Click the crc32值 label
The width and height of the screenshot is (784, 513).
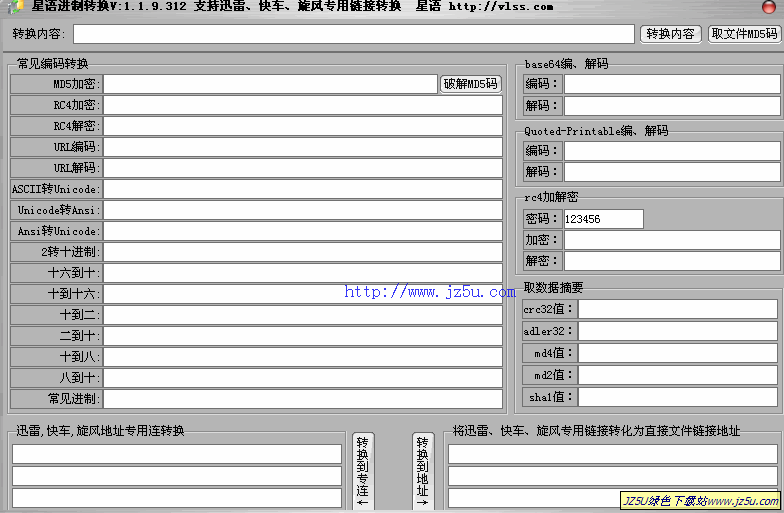(x=550, y=309)
